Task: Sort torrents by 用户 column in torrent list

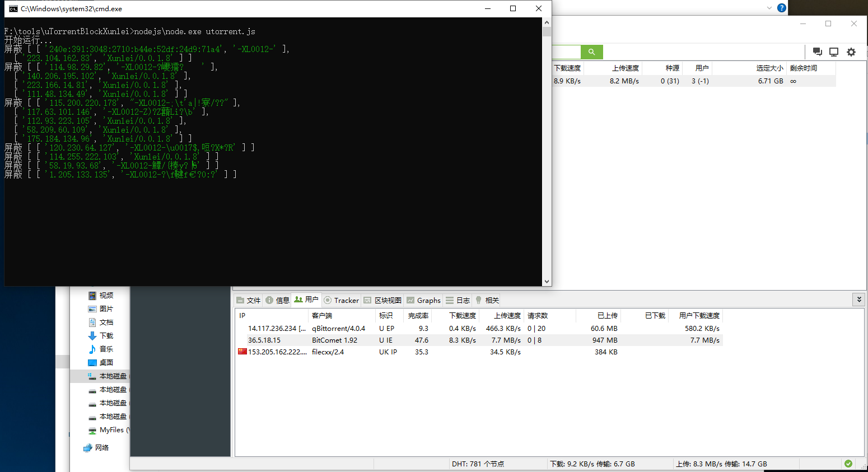Action: (x=697, y=68)
